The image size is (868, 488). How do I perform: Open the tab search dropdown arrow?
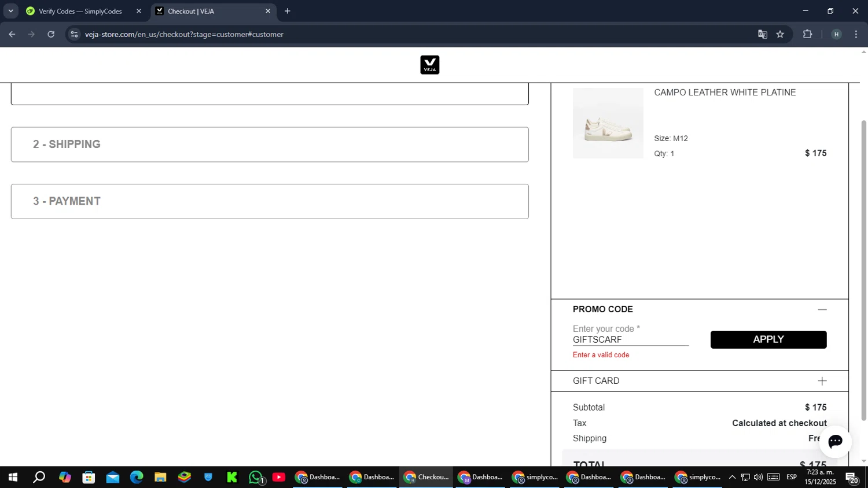(x=10, y=11)
